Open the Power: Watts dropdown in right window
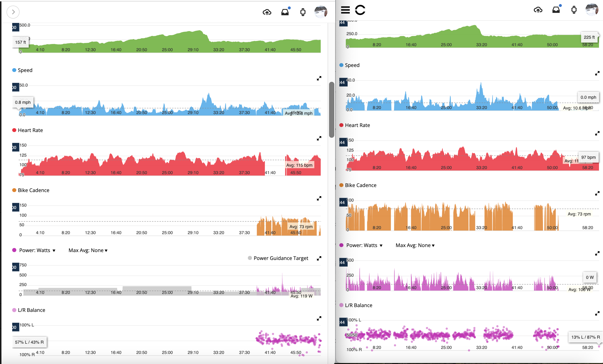 pyautogui.click(x=364, y=245)
